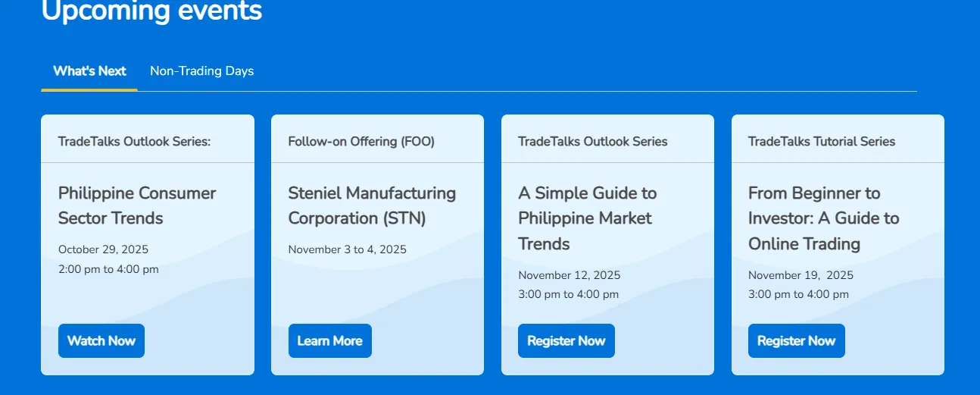Register Now for Philippine Market Trends event
This screenshot has width=980, height=395.
tap(566, 341)
